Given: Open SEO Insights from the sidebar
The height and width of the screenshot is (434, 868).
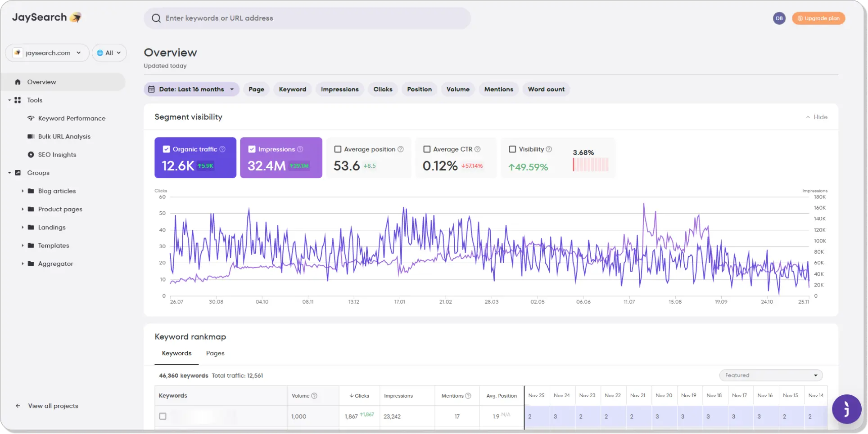Looking at the screenshot, I should [58, 154].
